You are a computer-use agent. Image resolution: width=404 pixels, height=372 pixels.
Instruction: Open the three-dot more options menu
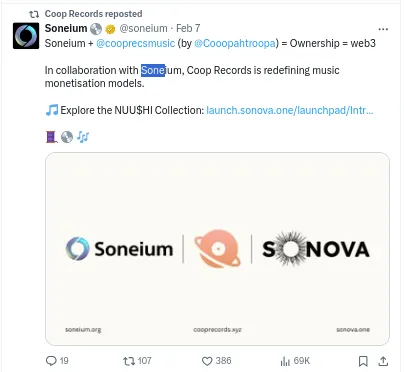pyautogui.click(x=383, y=29)
